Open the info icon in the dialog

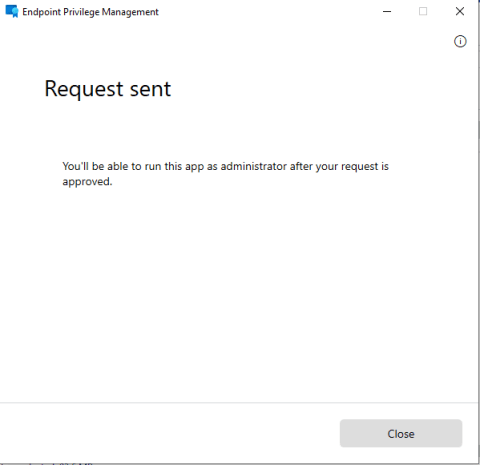(460, 41)
